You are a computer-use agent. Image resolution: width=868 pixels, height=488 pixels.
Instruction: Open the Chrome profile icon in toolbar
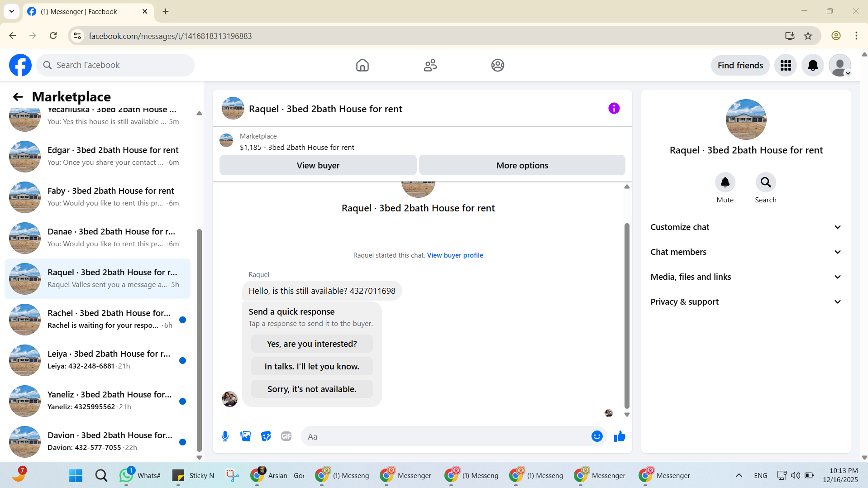click(836, 36)
